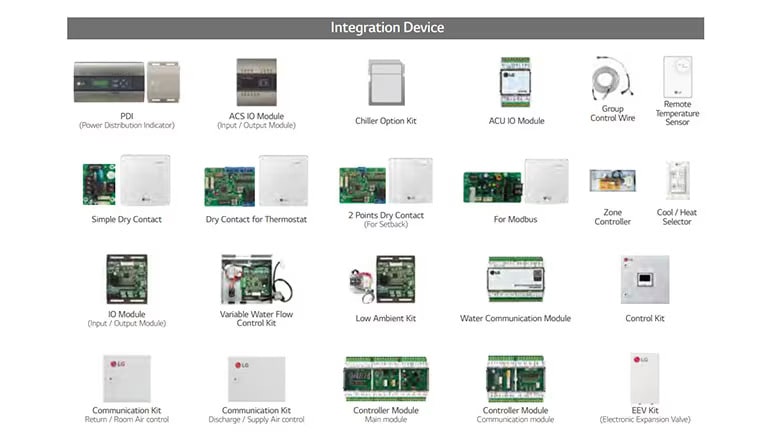The width and height of the screenshot is (768, 432).
Task: Select the ACS IO Module device image
Action: click(x=257, y=82)
